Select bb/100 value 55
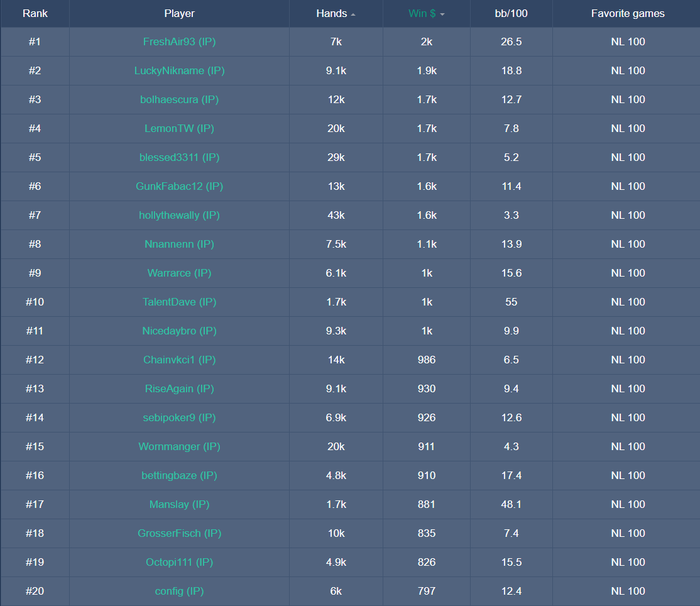700x606 pixels. (x=511, y=302)
